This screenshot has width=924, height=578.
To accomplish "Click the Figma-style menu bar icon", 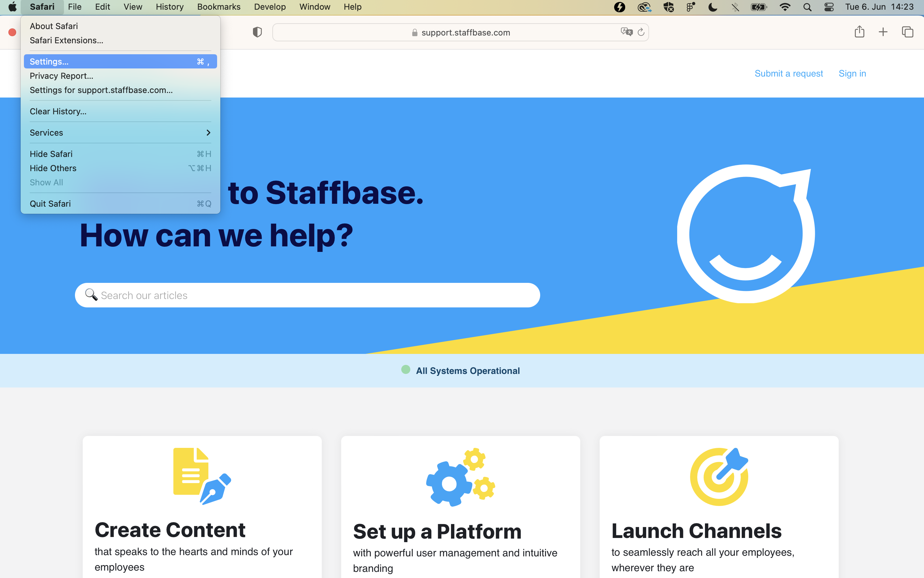I will (x=691, y=7).
